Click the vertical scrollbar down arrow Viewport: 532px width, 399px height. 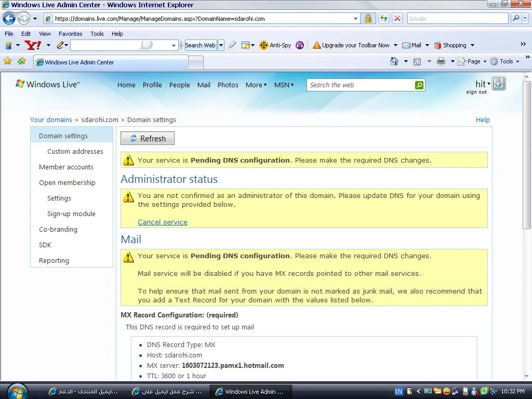[527, 376]
